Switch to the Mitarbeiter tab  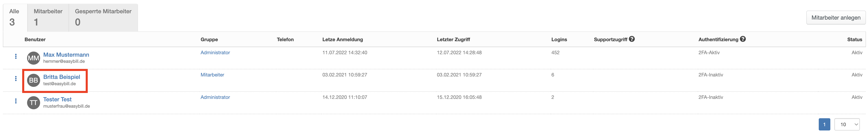coord(48,18)
